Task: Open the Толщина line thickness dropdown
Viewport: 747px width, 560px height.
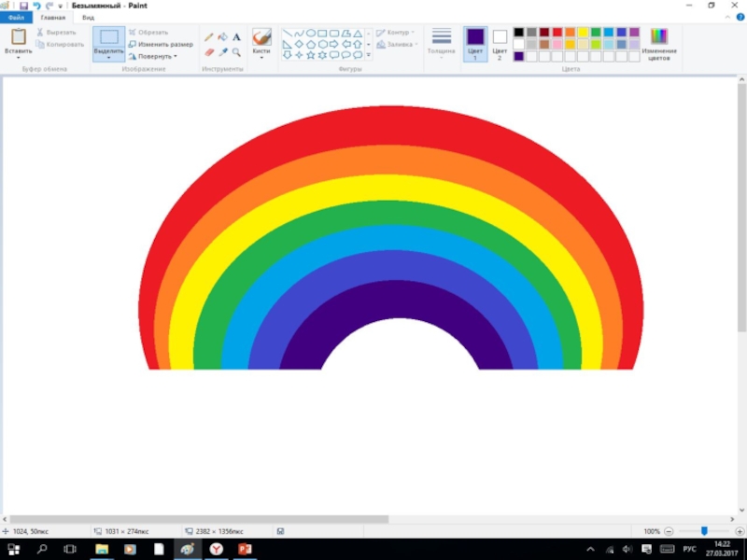Action: pyautogui.click(x=442, y=44)
